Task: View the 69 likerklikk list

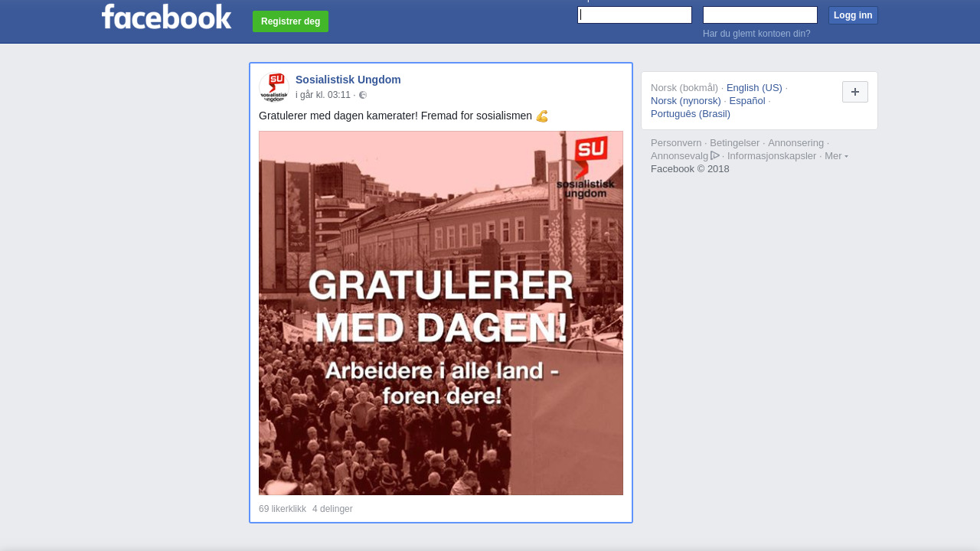Action: pyautogui.click(x=283, y=509)
